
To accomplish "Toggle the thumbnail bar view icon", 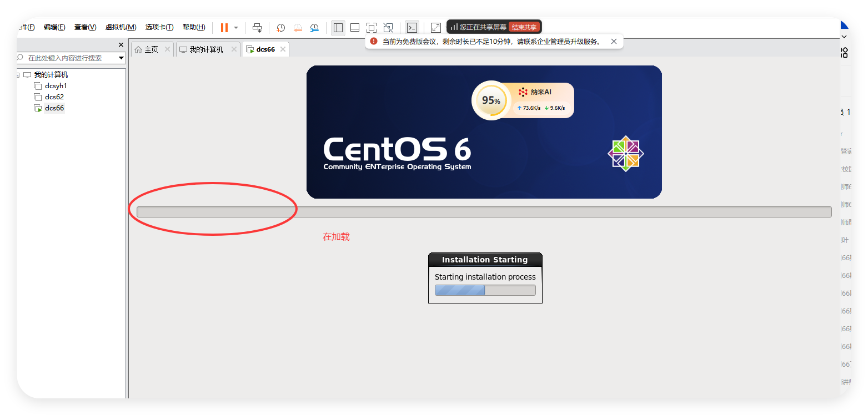I will pyautogui.click(x=355, y=28).
